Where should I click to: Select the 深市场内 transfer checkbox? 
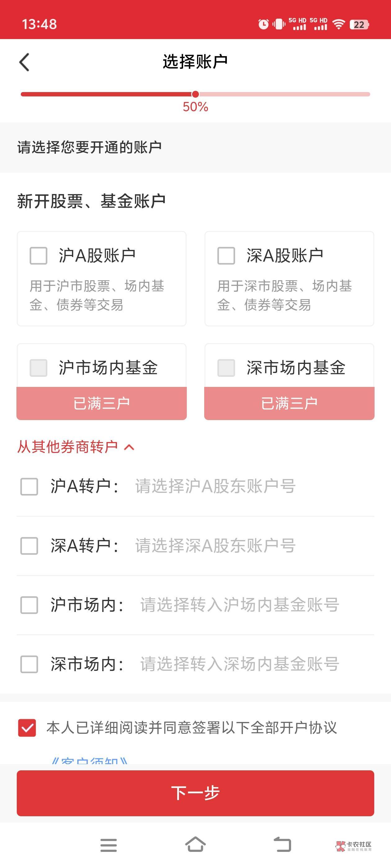[x=29, y=664]
